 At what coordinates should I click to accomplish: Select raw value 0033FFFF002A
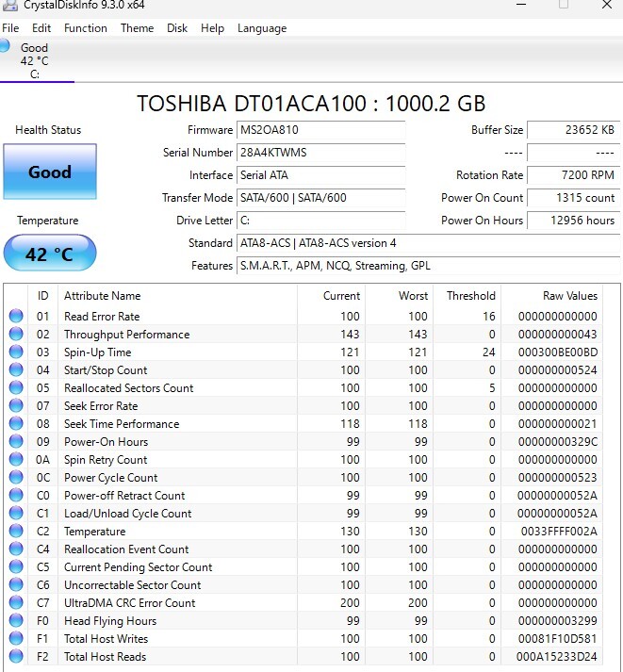[x=559, y=532]
